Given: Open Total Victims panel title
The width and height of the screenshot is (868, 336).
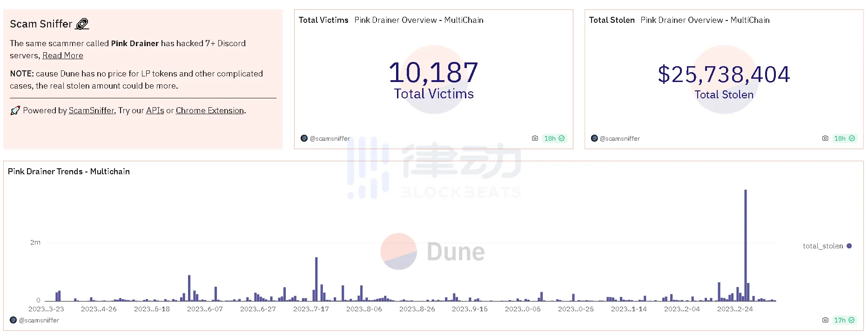Looking at the screenshot, I should (323, 20).
